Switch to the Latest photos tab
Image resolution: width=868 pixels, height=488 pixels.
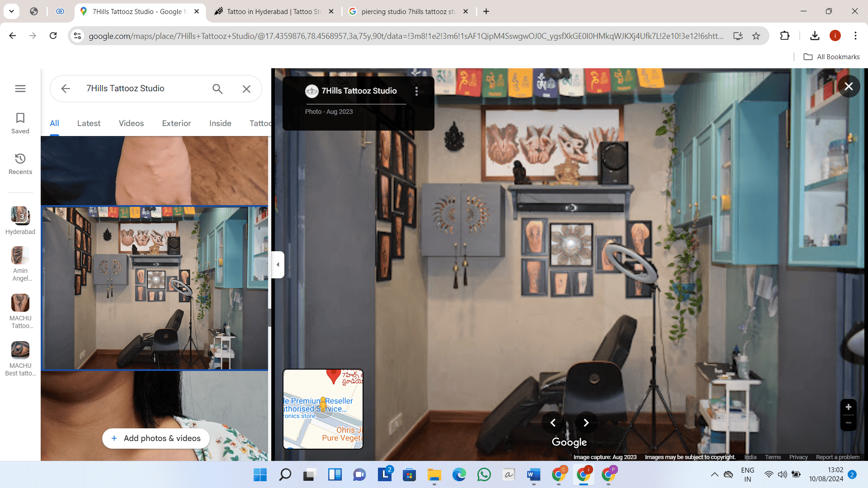[89, 123]
